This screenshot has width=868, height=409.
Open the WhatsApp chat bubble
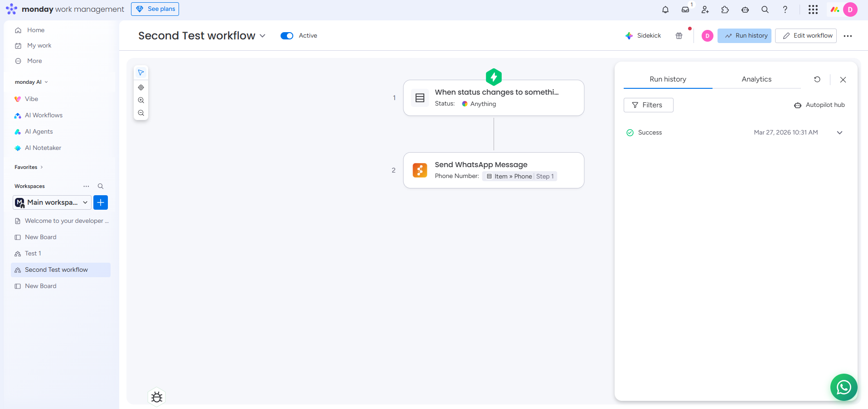[844, 387]
